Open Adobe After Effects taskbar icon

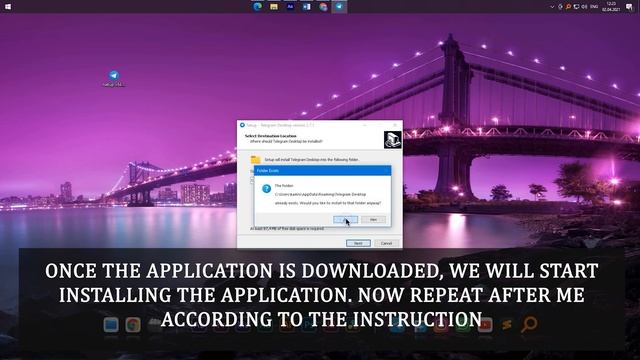pos(290,7)
